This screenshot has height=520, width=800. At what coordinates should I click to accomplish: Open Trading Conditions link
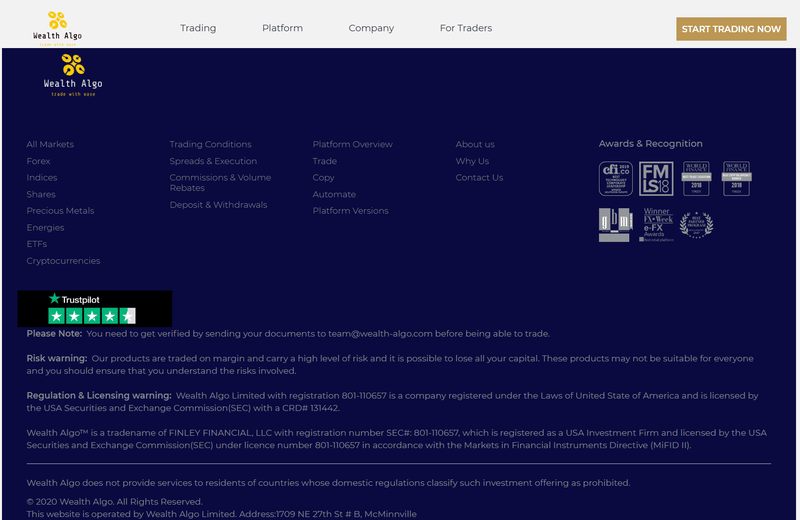coord(210,144)
